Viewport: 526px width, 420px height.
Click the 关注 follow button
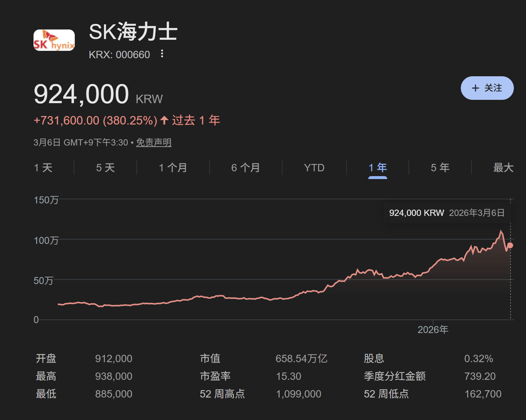(487, 88)
